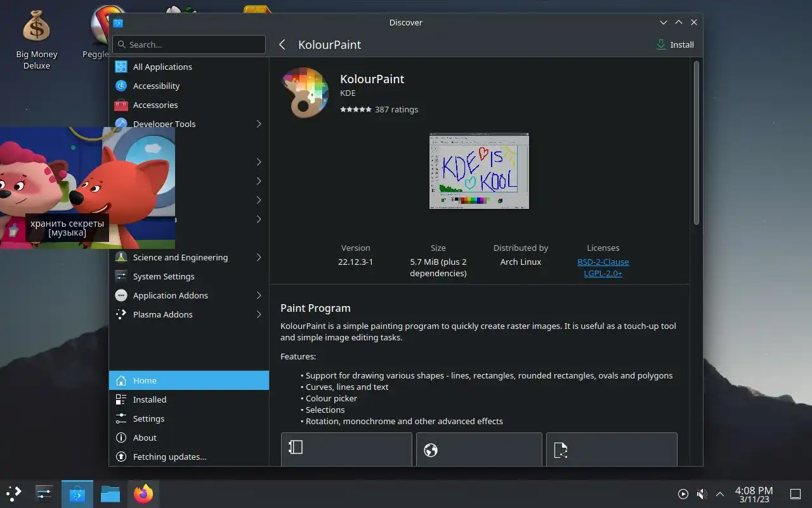Click the Discover page vertical scrollbar
Screen dimensions: 812x508
coord(696,143)
